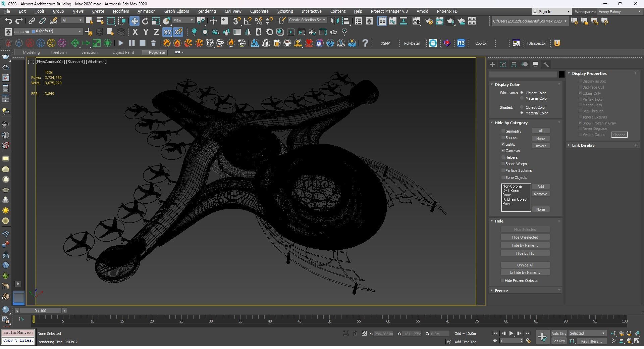
Task: Click the Hide by Name... button
Action: 525,245
